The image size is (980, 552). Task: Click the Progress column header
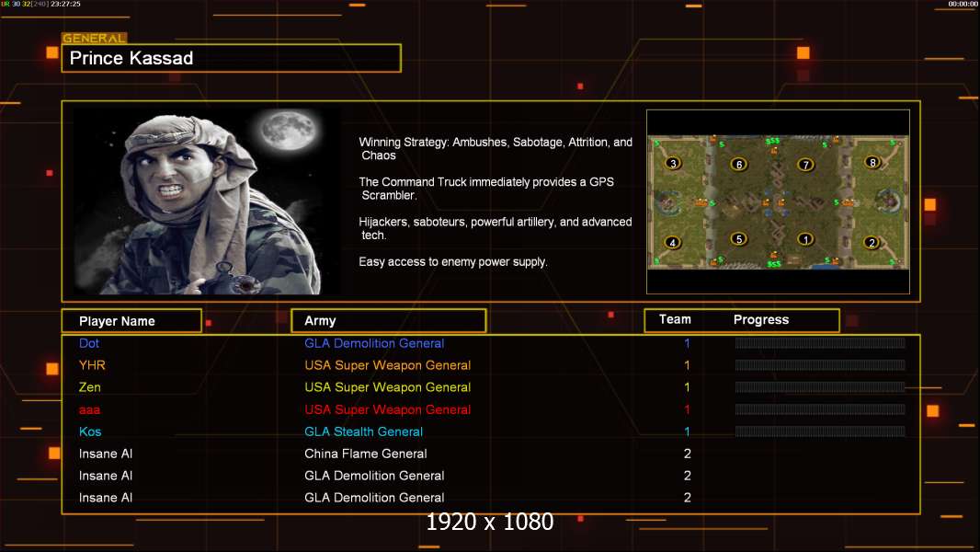(x=761, y=319)
